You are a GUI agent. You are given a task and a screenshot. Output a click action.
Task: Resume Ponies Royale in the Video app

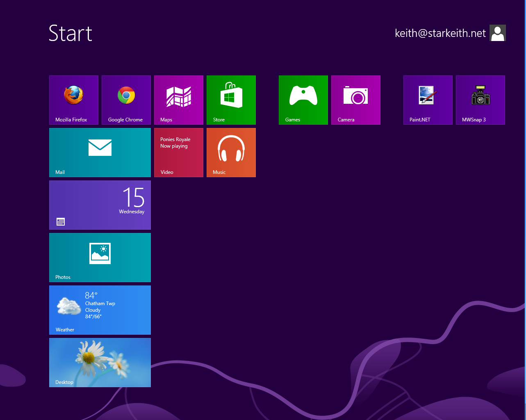pyautogui.click(x=178, y=152)
